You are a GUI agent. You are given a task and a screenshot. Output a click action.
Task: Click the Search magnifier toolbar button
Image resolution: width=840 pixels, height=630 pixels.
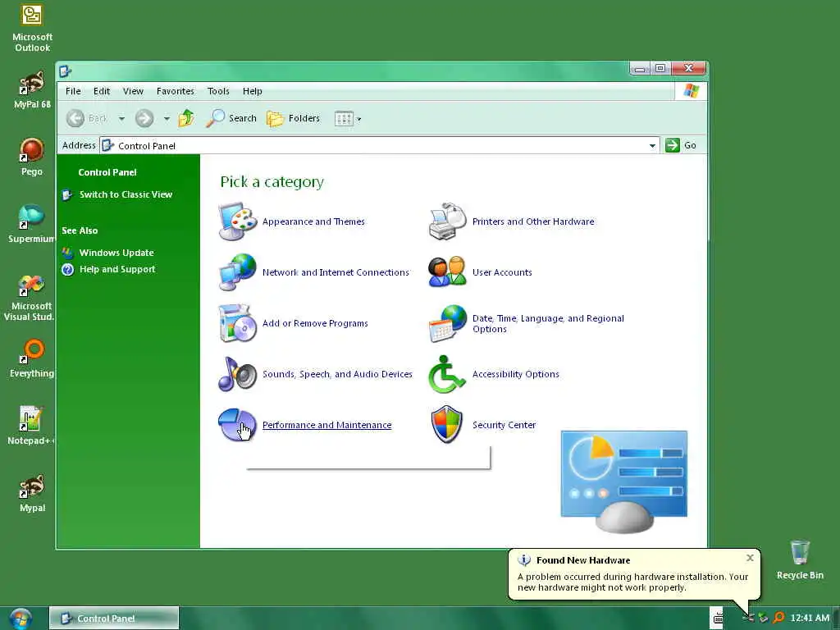231,118
